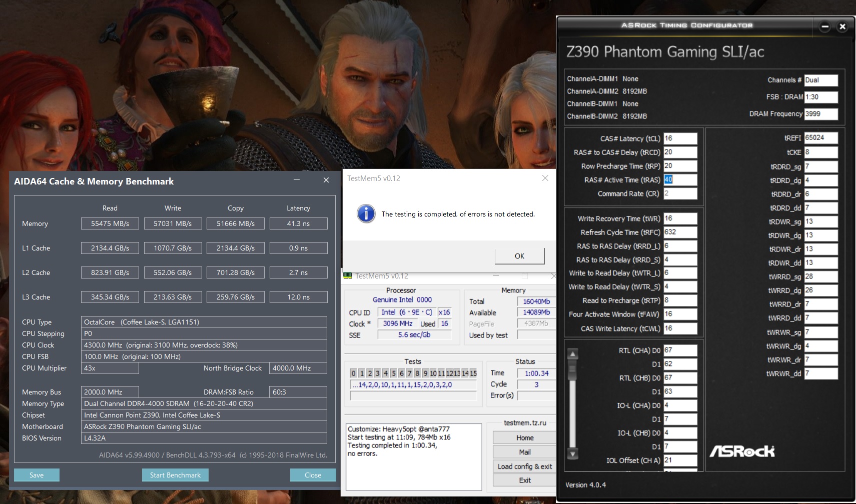Viewport: 856px width, 504px height.
Task: Click the RTL (CHA) D0 value field
Action: tap(680, 350)
